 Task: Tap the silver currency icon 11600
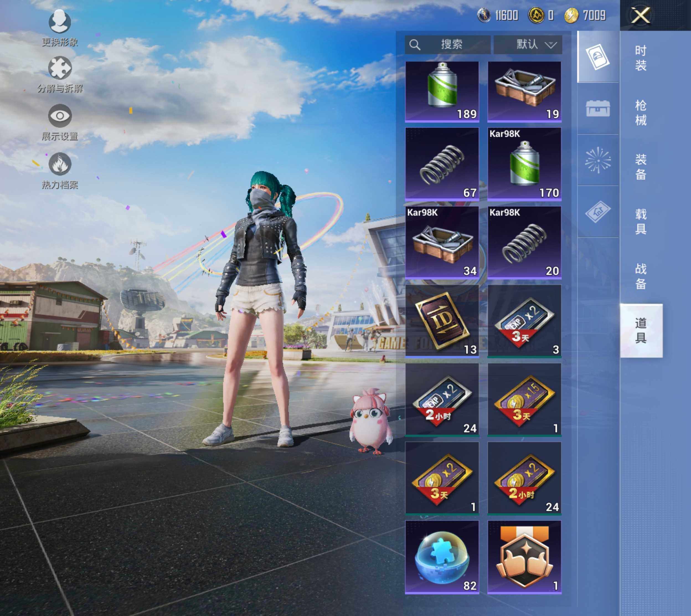[x=484, y=15]
